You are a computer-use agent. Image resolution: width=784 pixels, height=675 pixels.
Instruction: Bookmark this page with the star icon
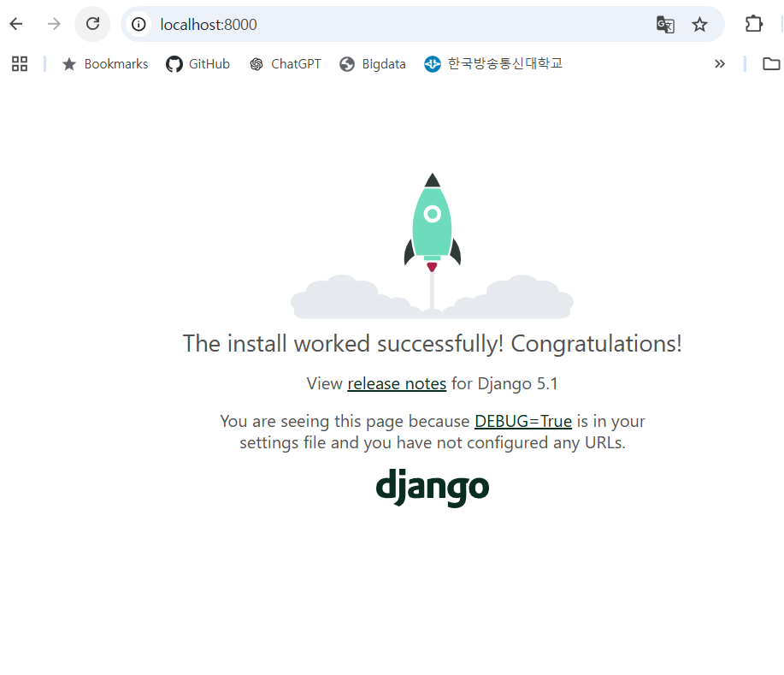pos(699,24)
